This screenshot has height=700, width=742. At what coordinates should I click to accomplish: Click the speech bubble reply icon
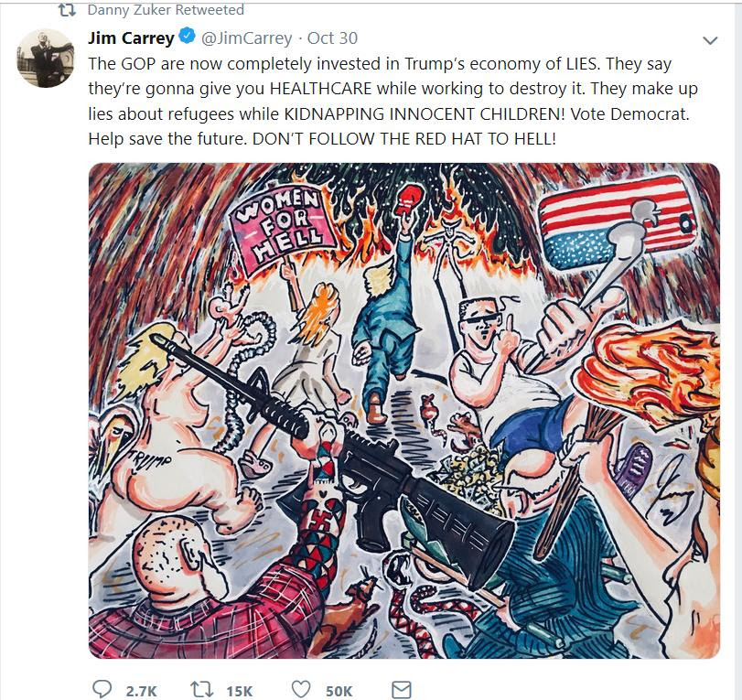click(x=102, y=689)
